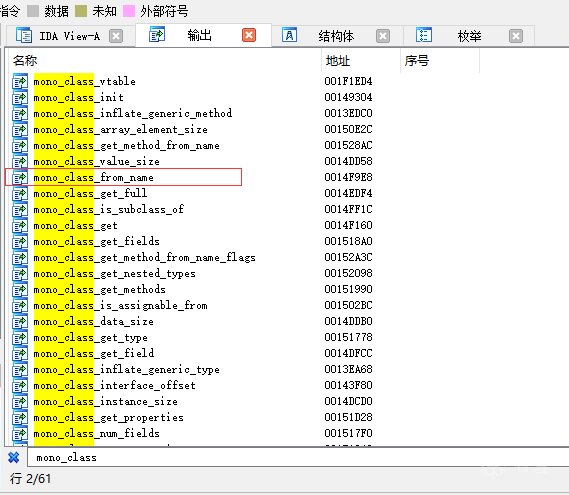Click the 结构体 tab structure icon

click(289, 35)
